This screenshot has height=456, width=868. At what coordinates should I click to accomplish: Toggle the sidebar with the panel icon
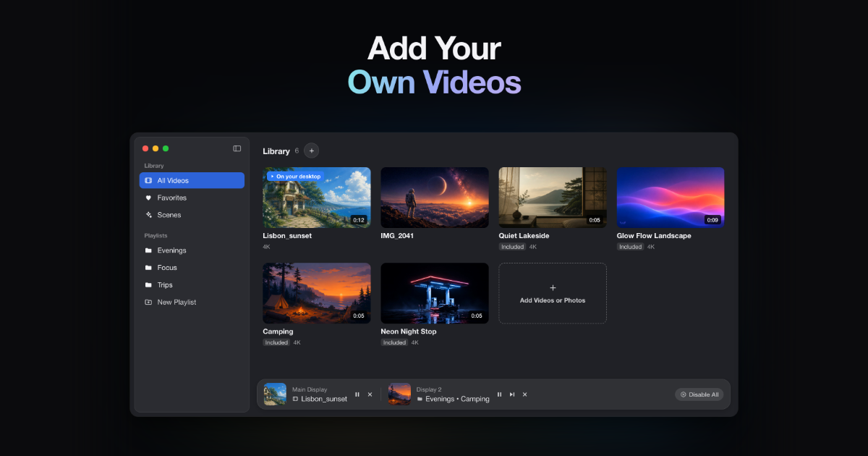click(237, 148)
